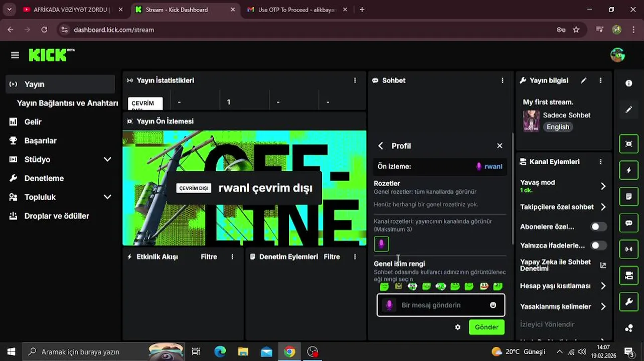644x361 pixels.
Task: Click the green Gönder button
Action: pyautogui.click(x=487, y=327)
